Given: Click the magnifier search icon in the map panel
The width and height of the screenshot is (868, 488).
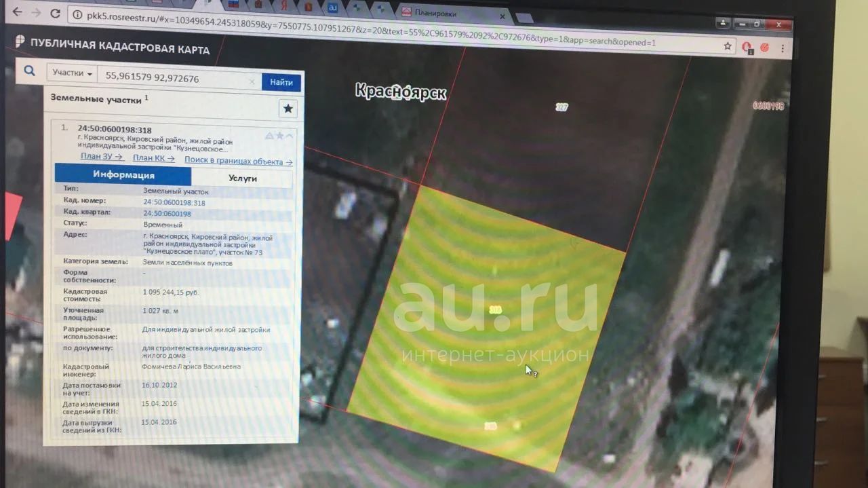Looking at the screenshot, I should click(29, 71).
